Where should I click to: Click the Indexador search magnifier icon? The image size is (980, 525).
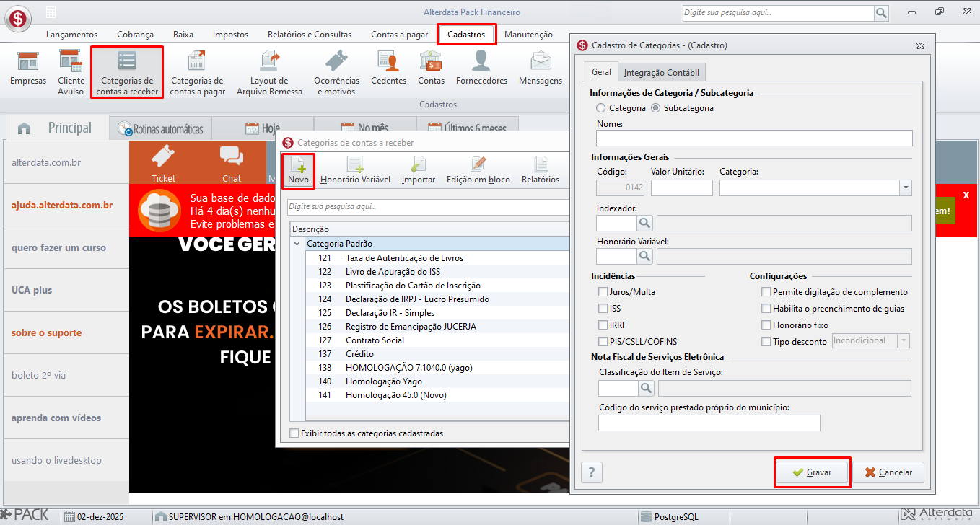coord(644,224)
